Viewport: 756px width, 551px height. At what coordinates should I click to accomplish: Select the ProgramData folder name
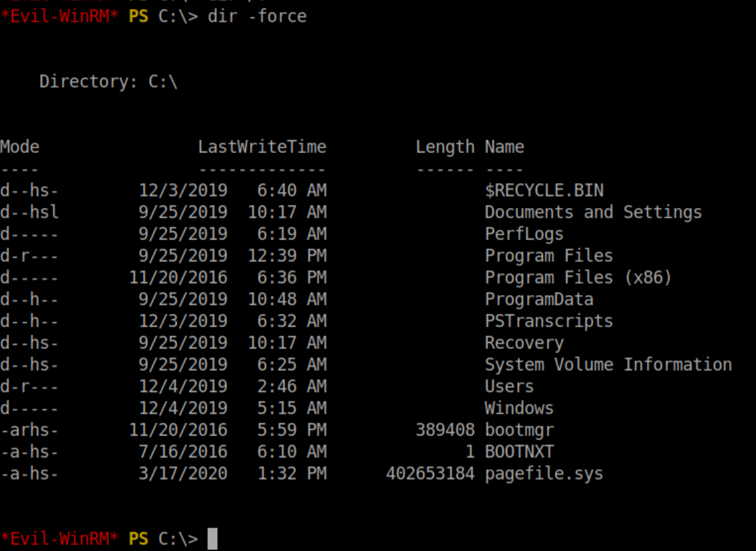point(539,300)
